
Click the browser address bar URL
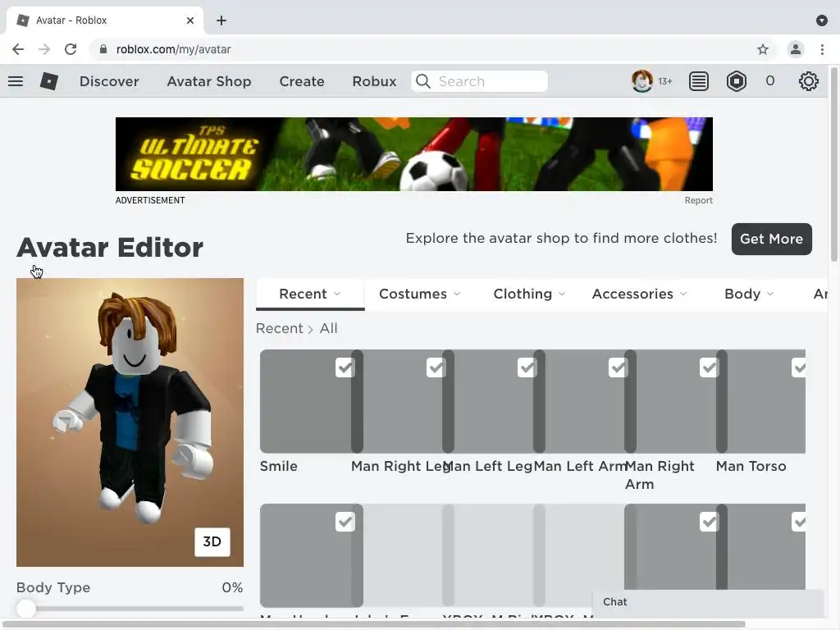pyautogui.click(x=173, y=49)
